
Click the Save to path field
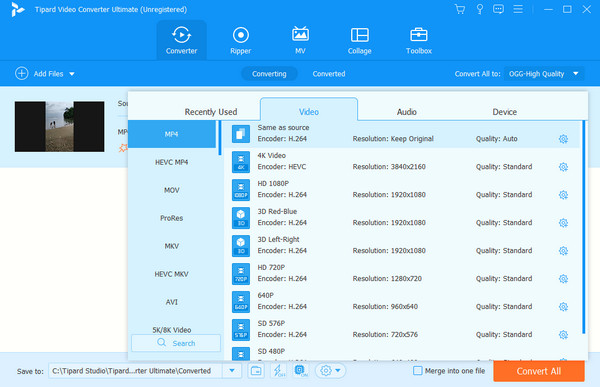click(x=135, y=371)
